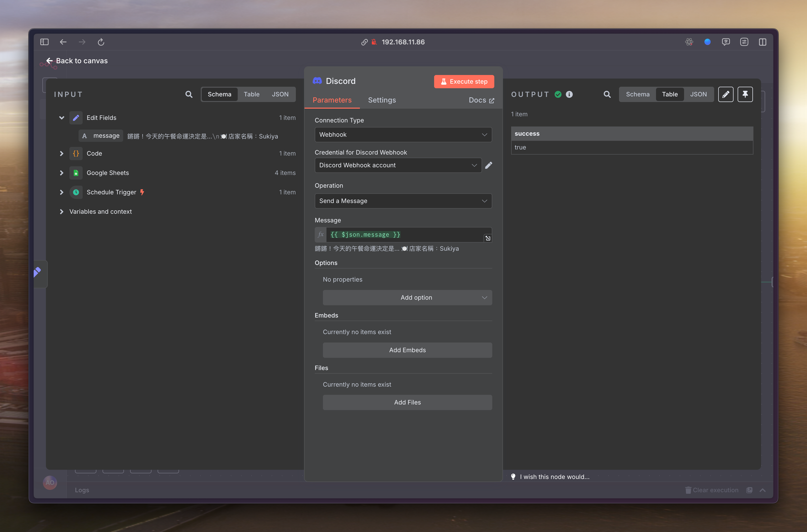Pin the output data with pin icon
Image resolution: width=807 pixels, height=532 pixels.
(x=745, y=94)
